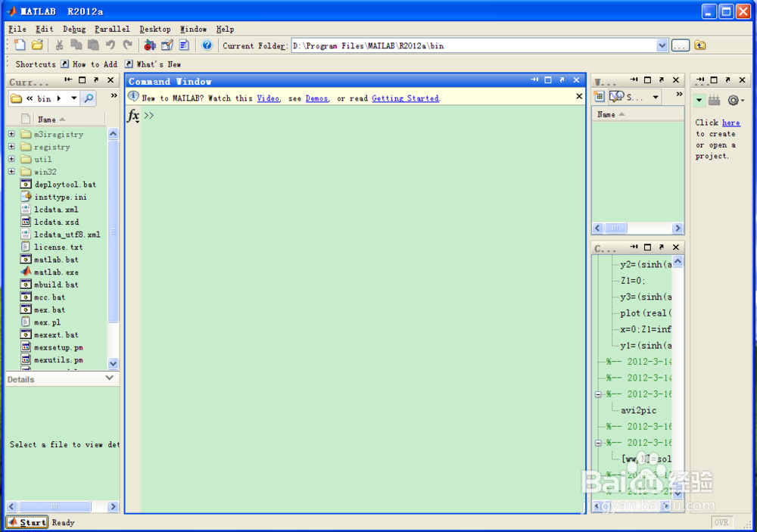Click the plot selection icon in Workspace
This screenshot has width=757, height=532.
click(616, 97)
